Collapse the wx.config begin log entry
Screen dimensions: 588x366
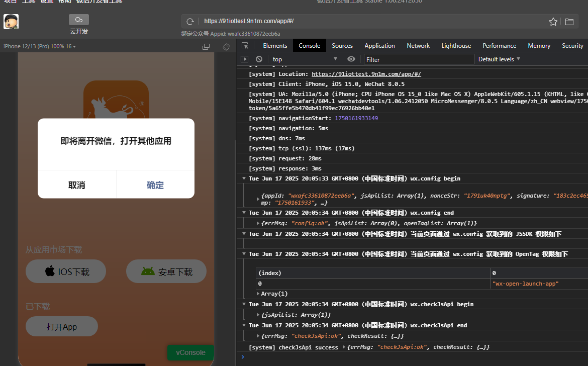[244, 178]
